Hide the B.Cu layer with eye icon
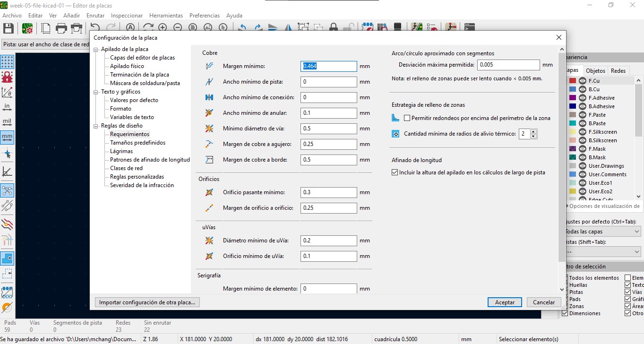The height and width of the screenshot is (344, 644). coord(583,89)
